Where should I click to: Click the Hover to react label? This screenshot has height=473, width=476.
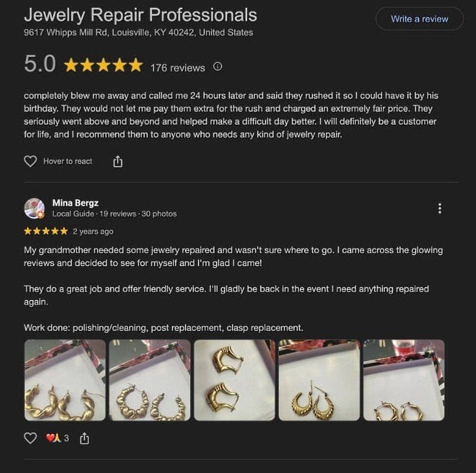68,161
